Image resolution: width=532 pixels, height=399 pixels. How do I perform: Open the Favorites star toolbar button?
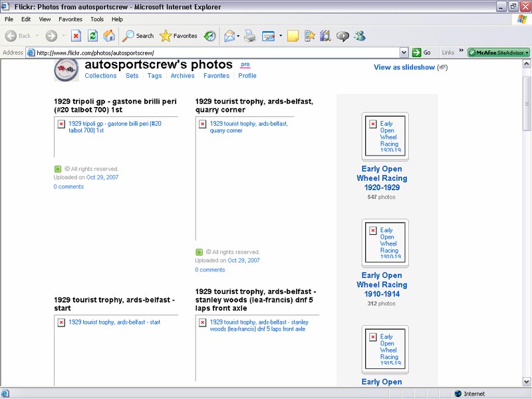[x=178, y=36]
